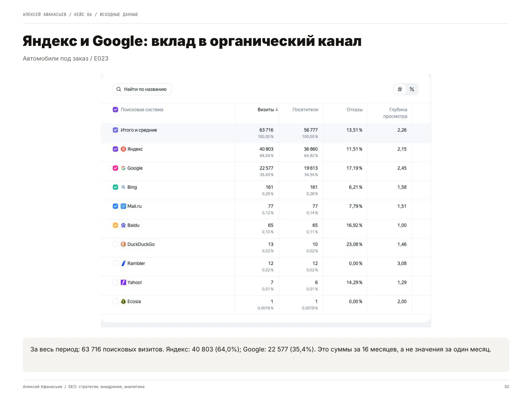Screen dimensions: 532x399
Task: Click the search magnifier icon
Action: 119,89
